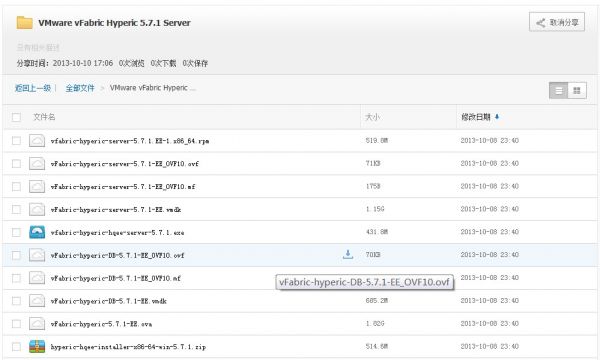Screen dimensions: 600x360
Task: Click the archive icon of hyperic-hqee-installer zip
Action: click(x=37, y=347)
